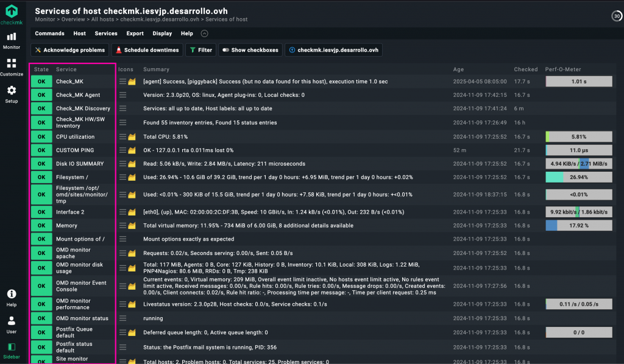Toggle Show checkboxes switch
Screen dimensions: 624x364
tap(250, 50)
